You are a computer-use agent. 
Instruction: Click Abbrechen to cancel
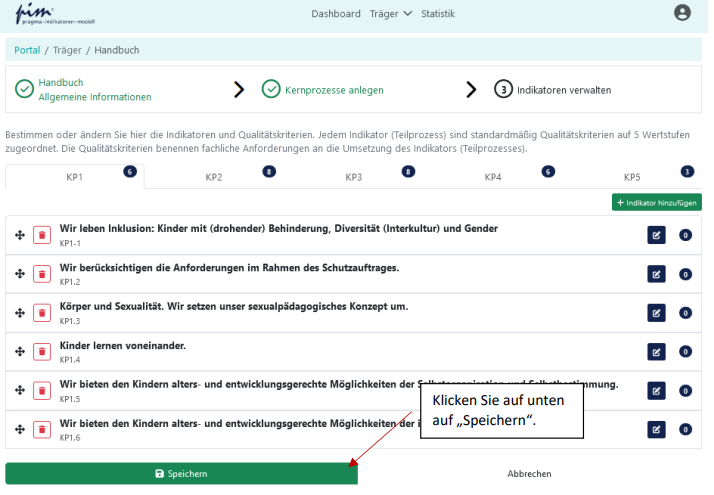click(529, 474)
